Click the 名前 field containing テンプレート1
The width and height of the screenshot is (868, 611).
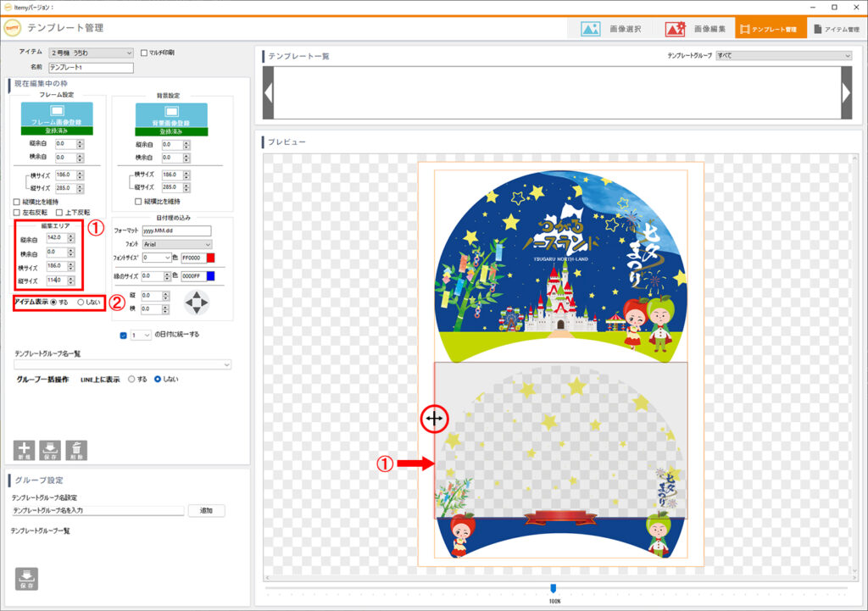92,68
